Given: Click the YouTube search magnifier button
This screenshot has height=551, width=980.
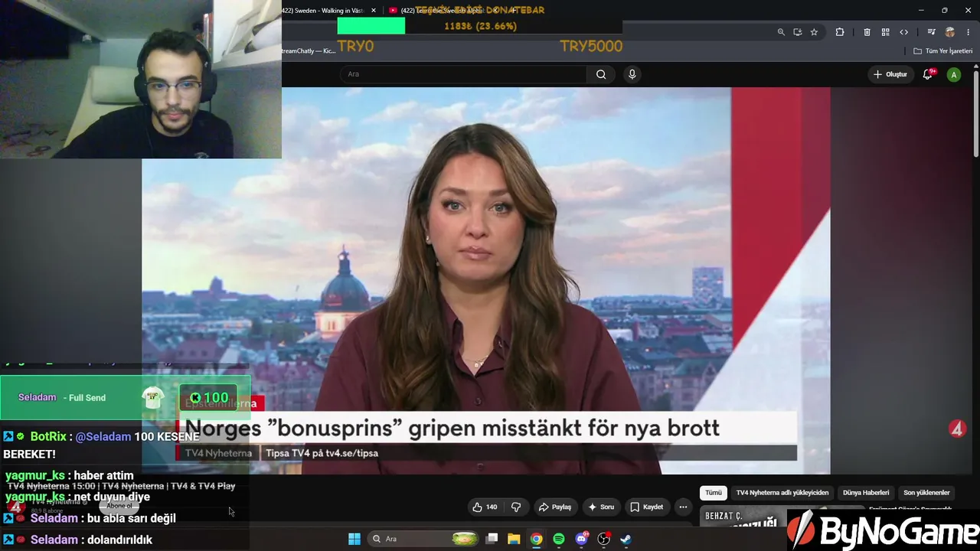Looking at the screenshot, I should (601, 74).
